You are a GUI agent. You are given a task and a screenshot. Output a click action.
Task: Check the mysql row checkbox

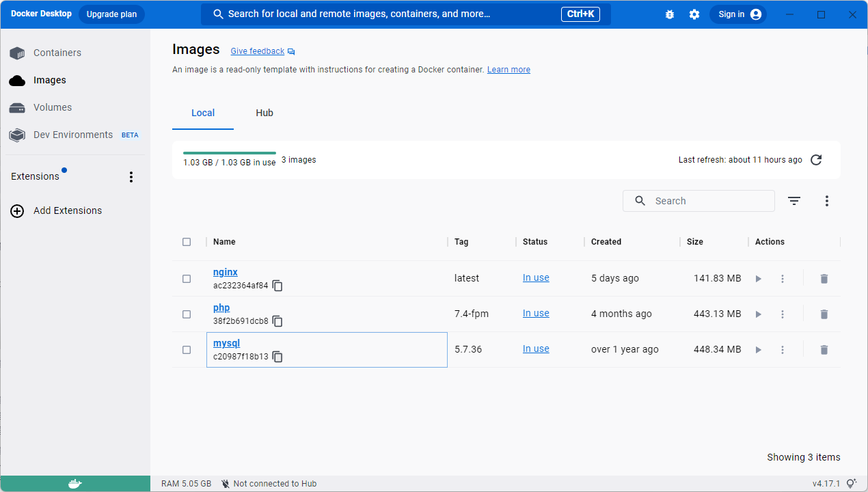[187, 350]
